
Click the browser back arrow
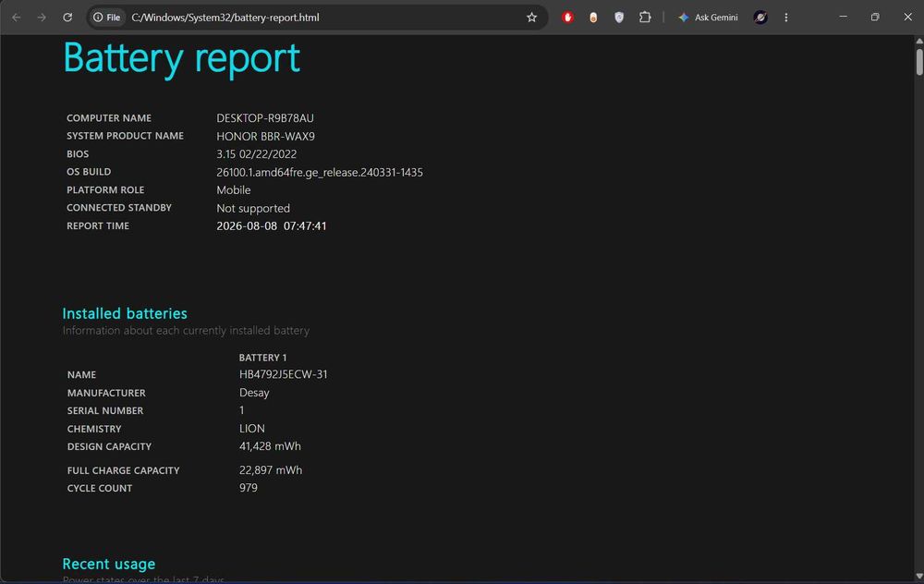point(17,18)
